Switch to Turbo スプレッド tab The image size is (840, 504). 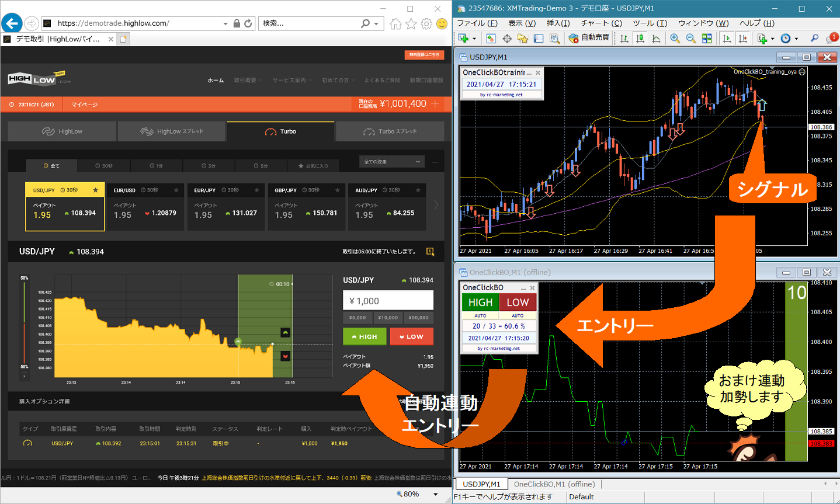click(x=390, y=131)
